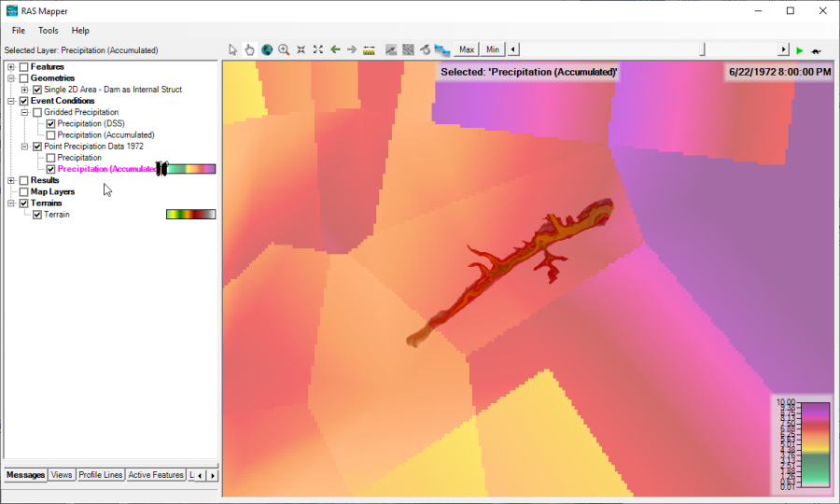Screen dimensions: 840x504
Task: Select the magnifier zoom-in tool
Action: coord(284,49)
